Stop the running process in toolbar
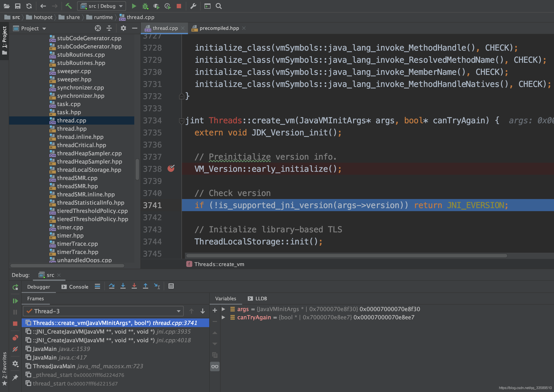This screenshot has width=554, height=392. coord(179,6)
